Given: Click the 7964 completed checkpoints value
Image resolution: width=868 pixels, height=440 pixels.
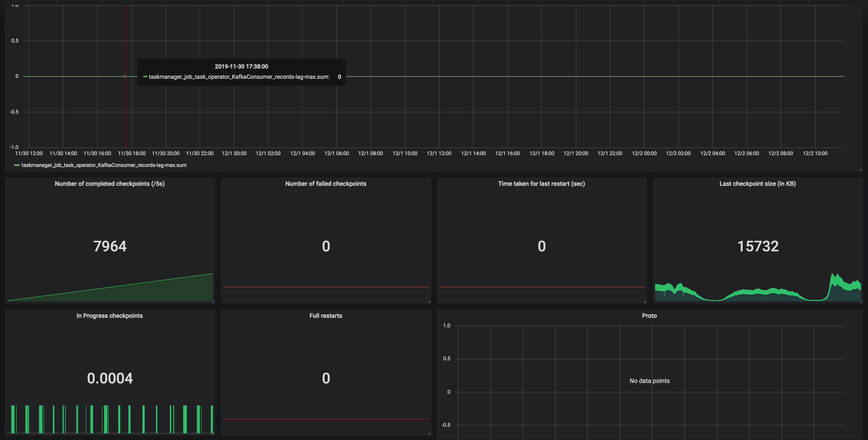Looking at the screenshot, I should click(110, 246).
